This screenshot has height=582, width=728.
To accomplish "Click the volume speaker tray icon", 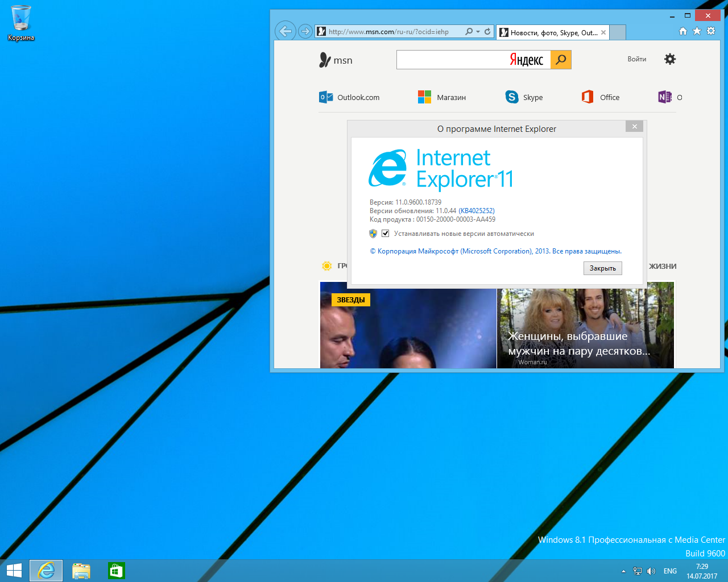I will click(x=651, y=571).
